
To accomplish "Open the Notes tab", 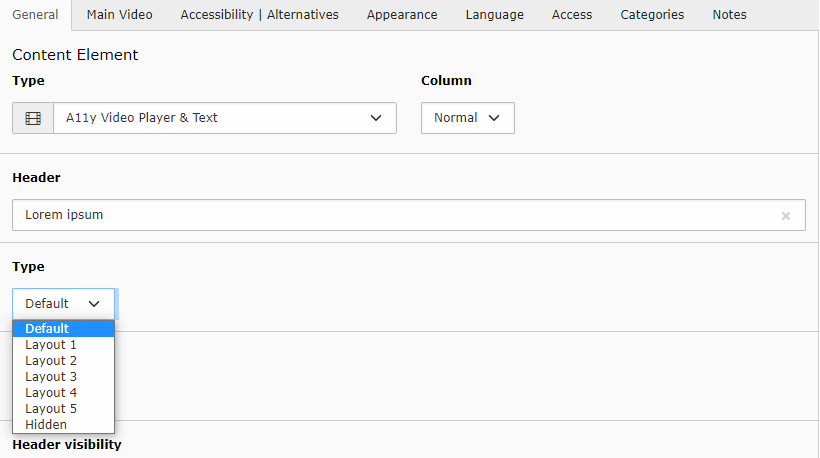I will coord(729,15).
